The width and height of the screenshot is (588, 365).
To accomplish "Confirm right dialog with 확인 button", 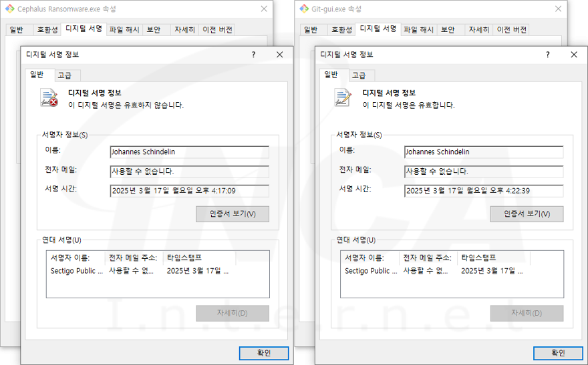I will pyautogui.click(x=558, y=353).
